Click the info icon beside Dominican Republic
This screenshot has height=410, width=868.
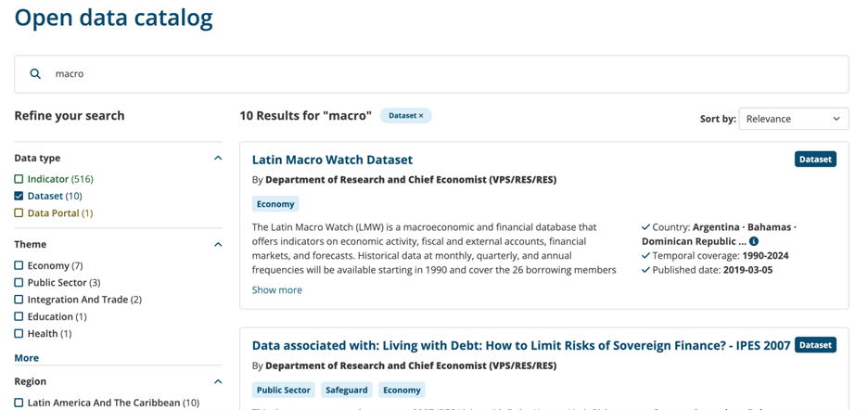[754, 241]
